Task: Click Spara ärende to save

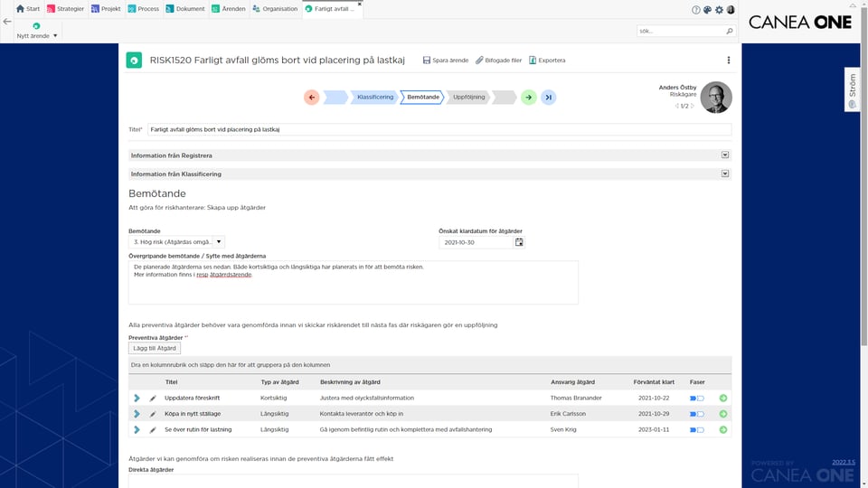Action: click(x=446, y=61)
